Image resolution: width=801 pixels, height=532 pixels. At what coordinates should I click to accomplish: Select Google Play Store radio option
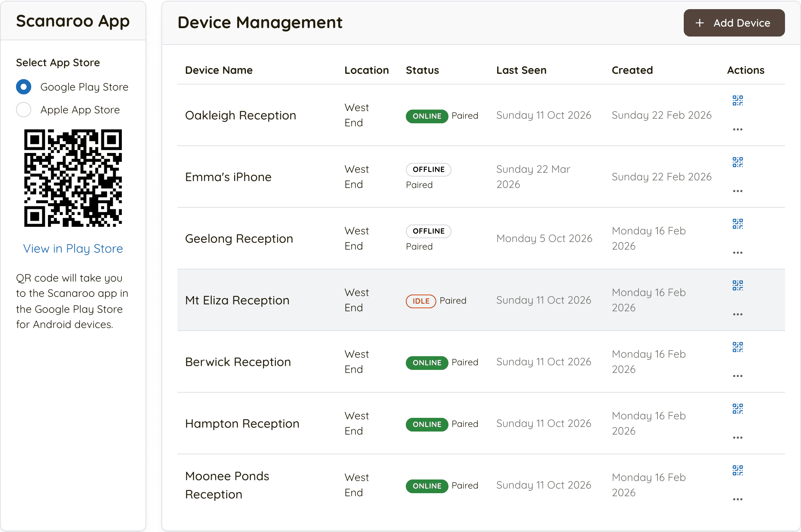click(24, 87)
